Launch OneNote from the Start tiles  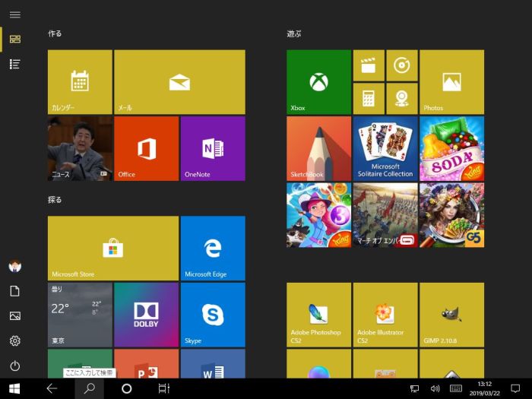pyautogui.click(x=213, y=148)
